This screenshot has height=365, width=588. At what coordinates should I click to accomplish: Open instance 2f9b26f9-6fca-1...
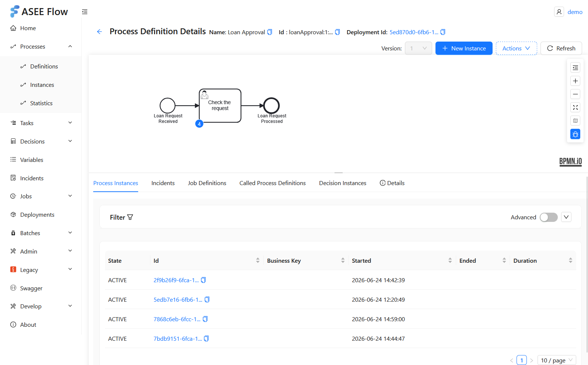176,280
